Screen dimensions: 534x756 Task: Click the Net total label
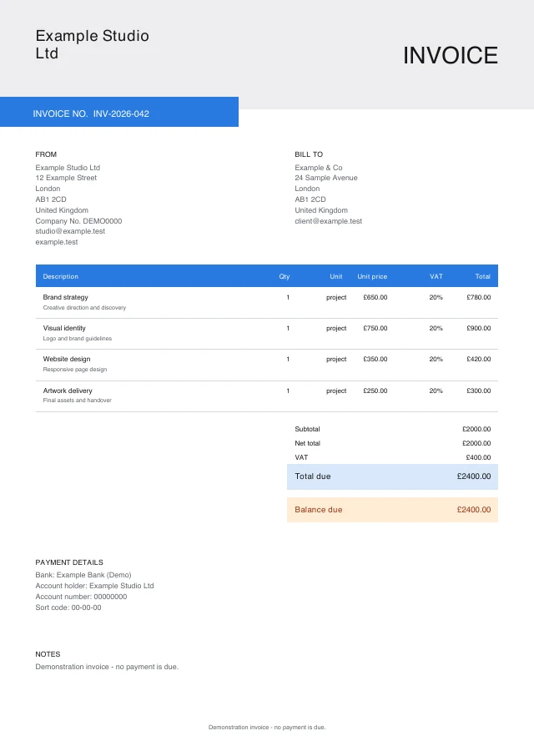tap(307, 443)
